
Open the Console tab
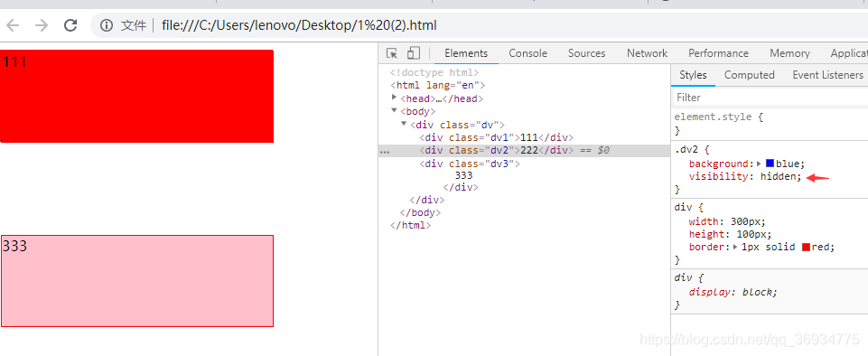pos(528,53)
